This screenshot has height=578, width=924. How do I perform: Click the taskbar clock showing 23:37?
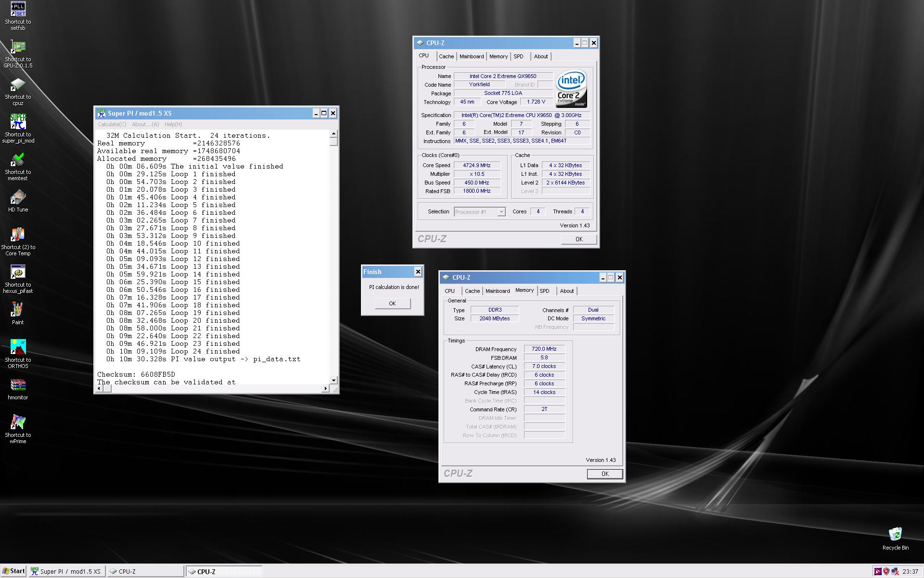click(x=911, y=571)
